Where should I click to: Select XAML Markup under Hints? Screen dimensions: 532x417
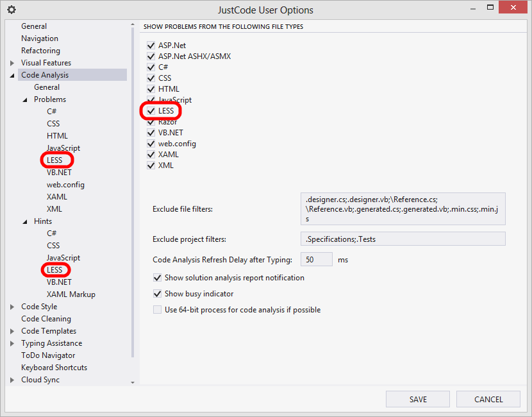[71, 294]
